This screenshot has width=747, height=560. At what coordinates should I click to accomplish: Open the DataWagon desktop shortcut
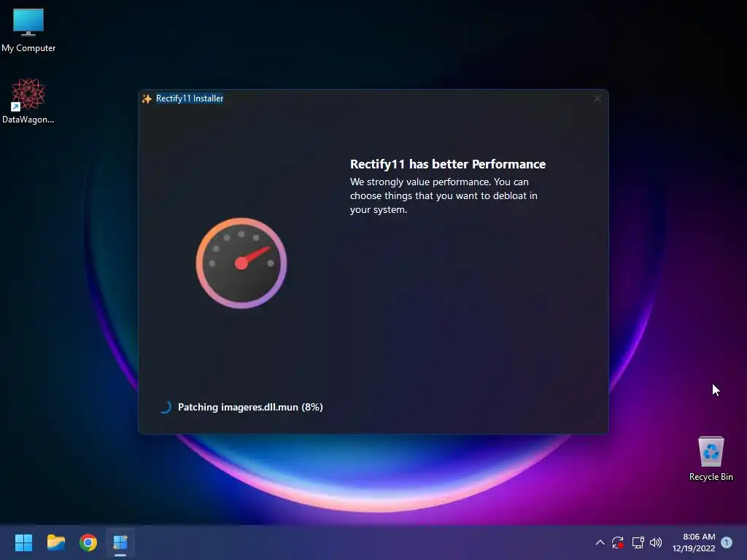pos(28,101)
